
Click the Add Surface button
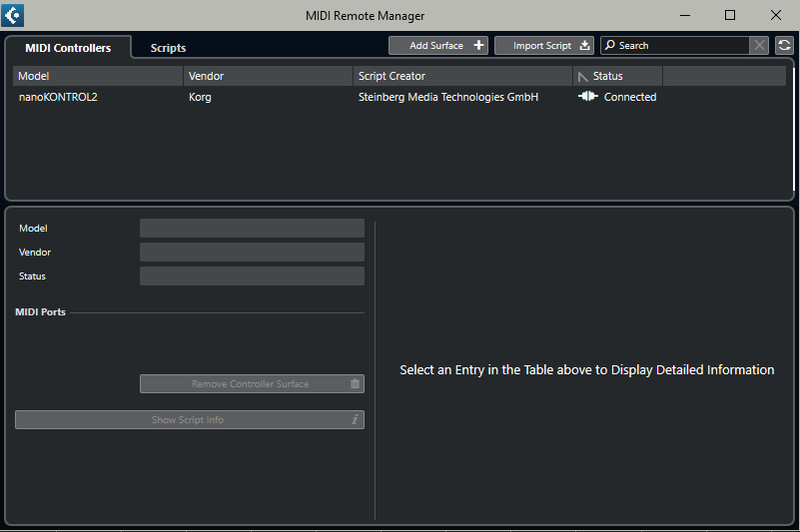pyautogui.click(x=438, y=45)
